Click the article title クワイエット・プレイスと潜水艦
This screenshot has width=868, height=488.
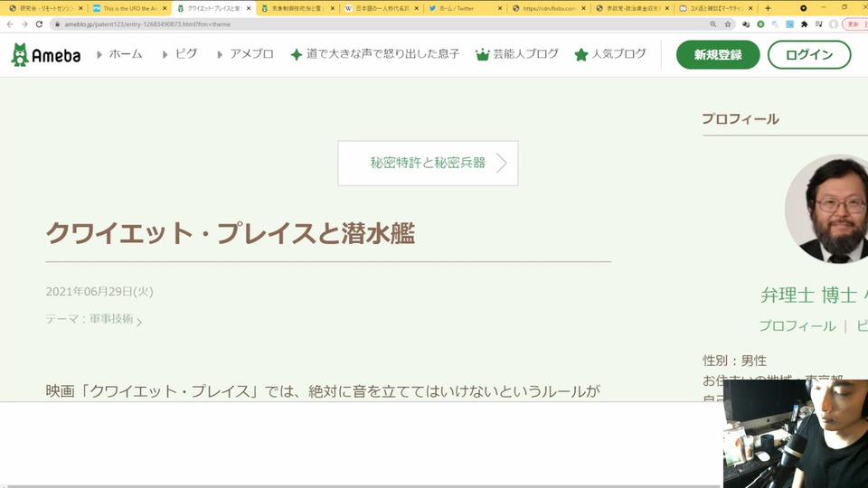coord(231,233)
